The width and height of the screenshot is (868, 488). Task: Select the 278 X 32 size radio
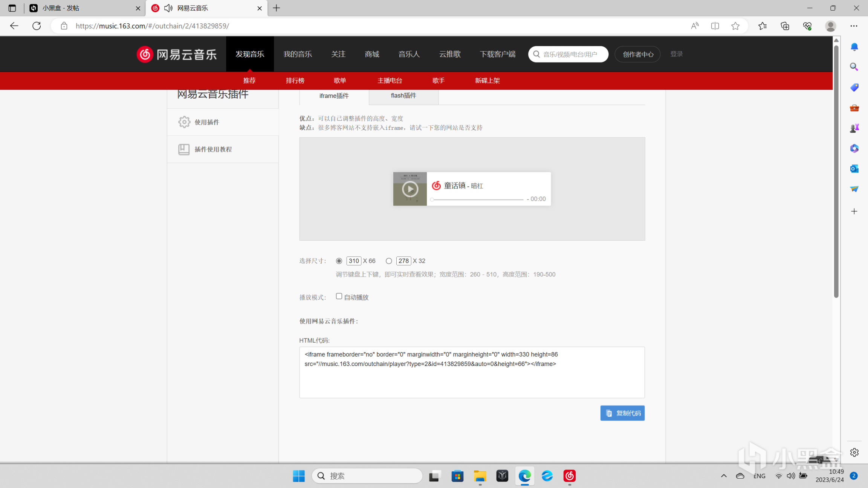tap(389, 261)
